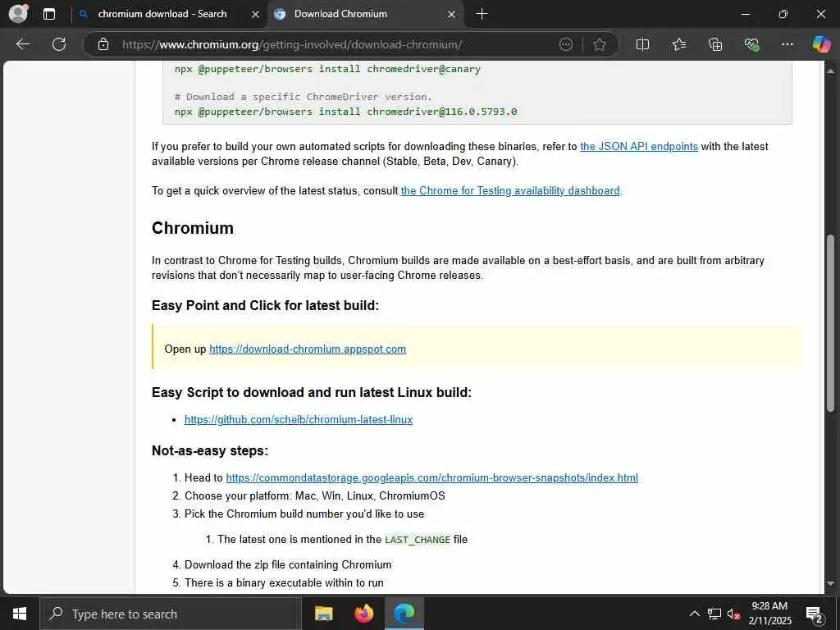The width and height of the screenshot is (840, 630).
Task: Click the address bar URL
Action: pos(292,44)
